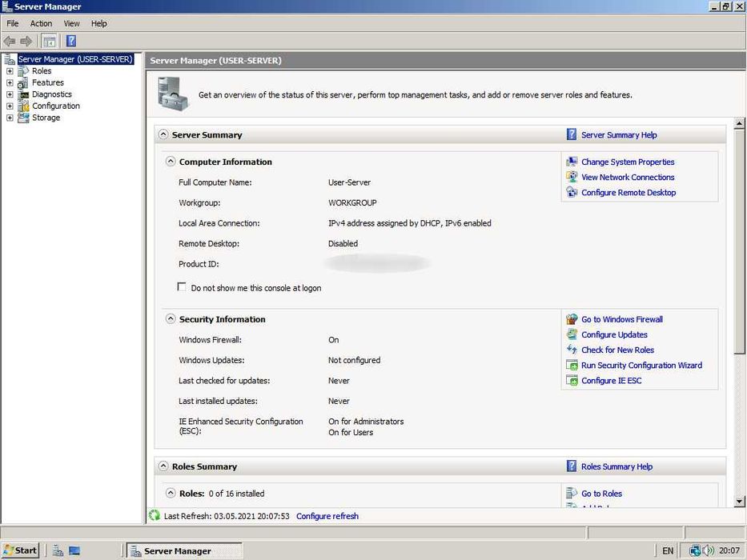Select Server Manager (USER-SERVER) root tree item
Viewport: 747px width, 560px height.
click(75, 59)
